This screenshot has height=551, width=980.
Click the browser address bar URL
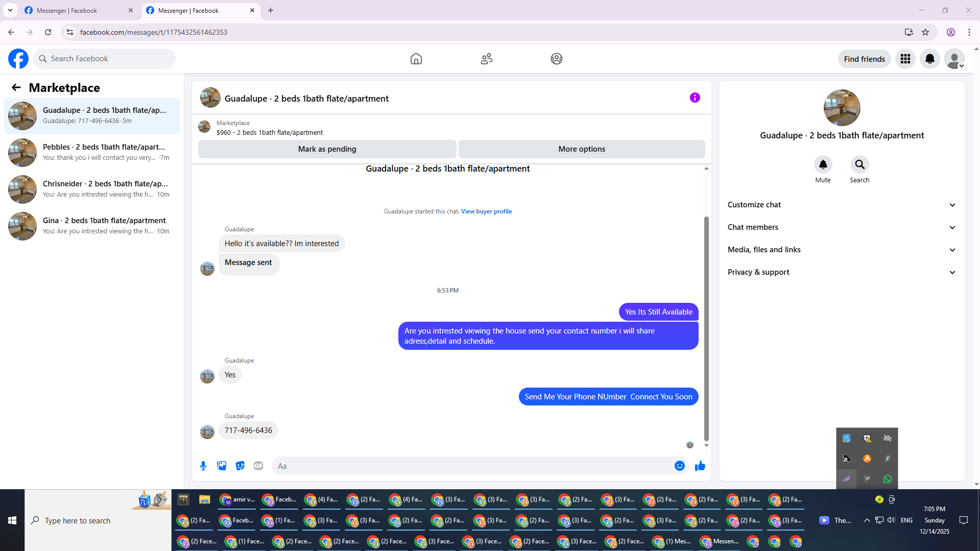pos(154,32)
